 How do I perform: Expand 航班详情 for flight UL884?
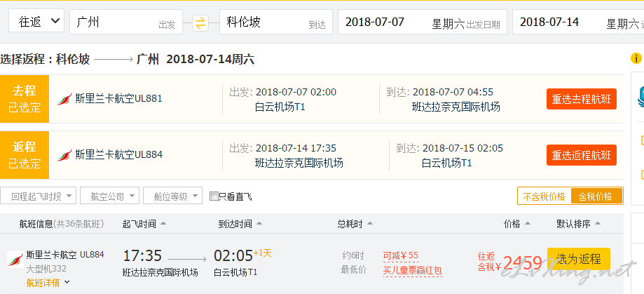coord(48,283)
